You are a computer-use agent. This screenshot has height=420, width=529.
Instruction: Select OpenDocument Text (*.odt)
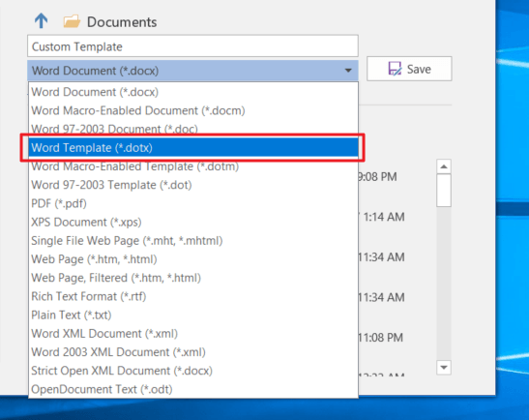pyautogui.click(x=193, y=389)
